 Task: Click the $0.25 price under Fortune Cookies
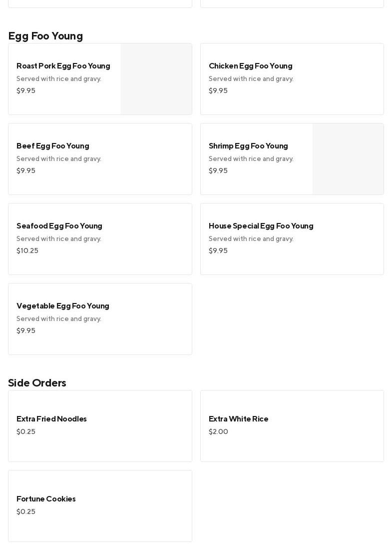26,512
